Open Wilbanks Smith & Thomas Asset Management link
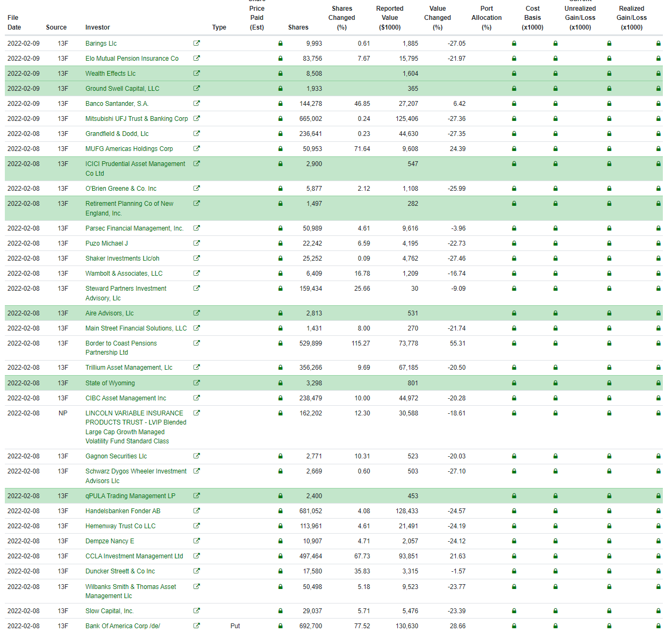This screenshot has width=672, height=632. click(131, 591)
